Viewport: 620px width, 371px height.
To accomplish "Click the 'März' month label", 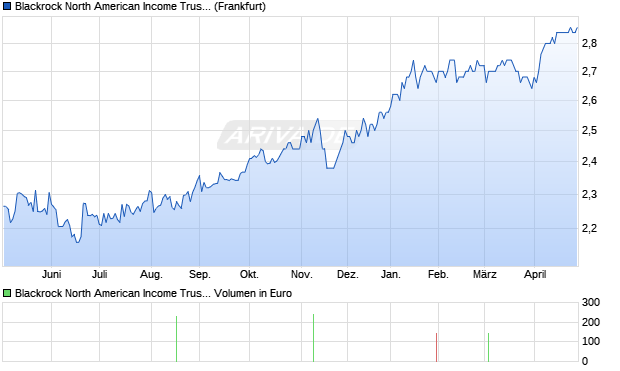I will click(x=485, y=274).
